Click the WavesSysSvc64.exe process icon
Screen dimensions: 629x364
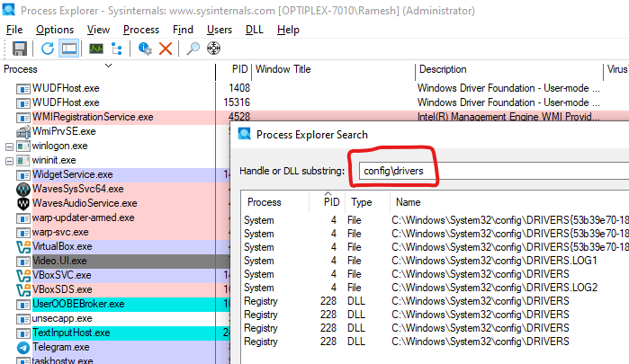pos(23,190)
